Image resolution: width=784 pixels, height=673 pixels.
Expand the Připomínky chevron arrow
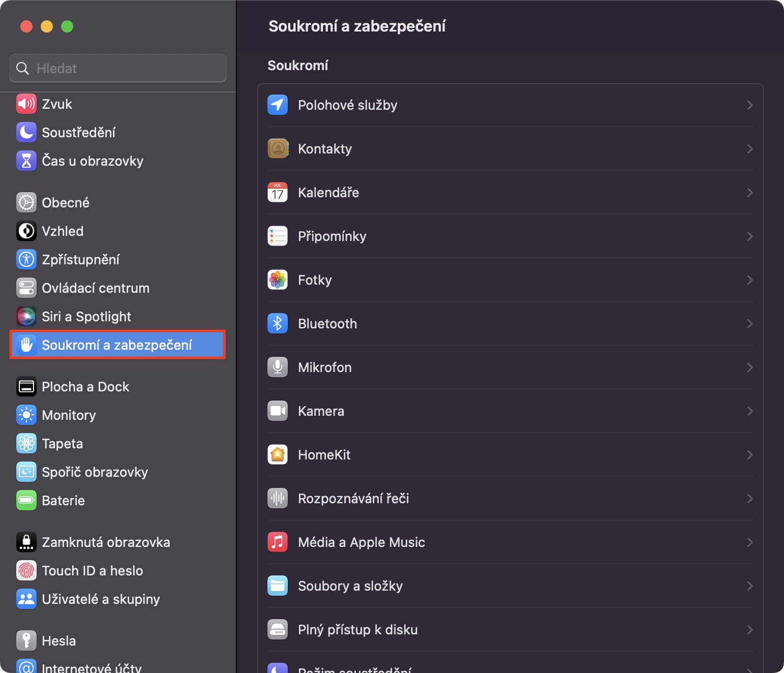pos(749,236)
